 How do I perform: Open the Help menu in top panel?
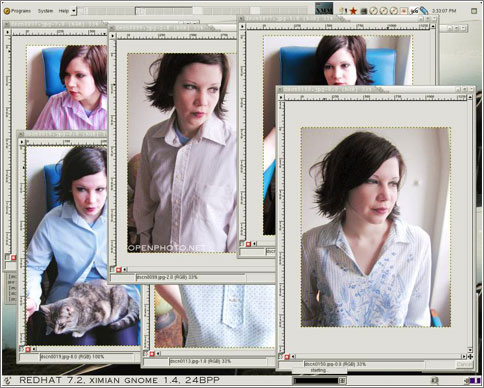point(63,11)
